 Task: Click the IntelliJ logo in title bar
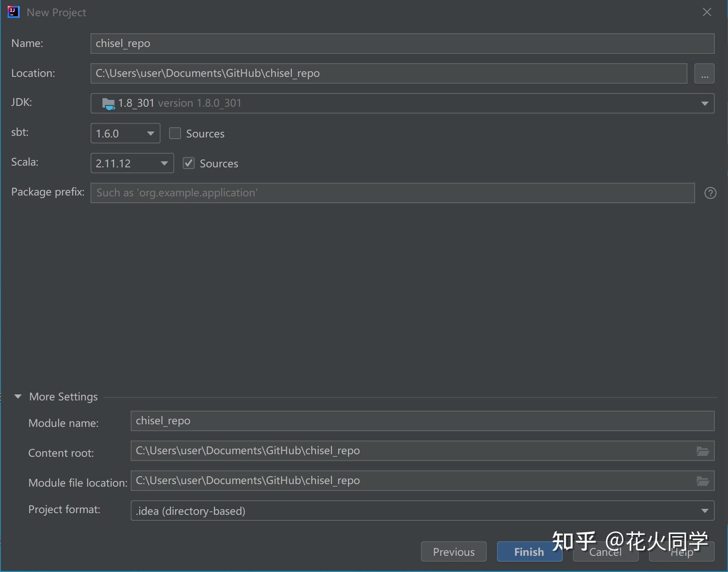tap(14, 12)
